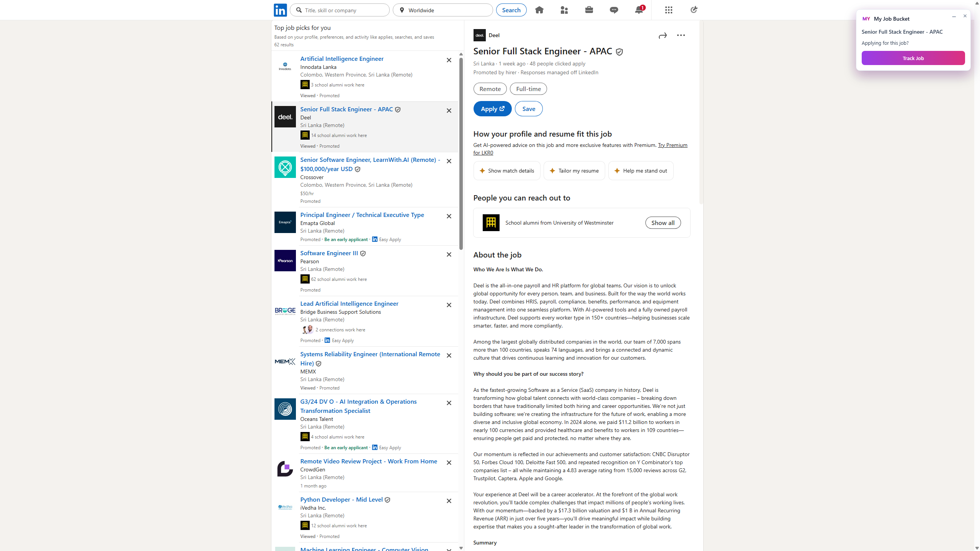Screen dimensions: 980x551
Task: Close the My Job Bucket popup
Action: pyautogui.click(x=965, y=16)
